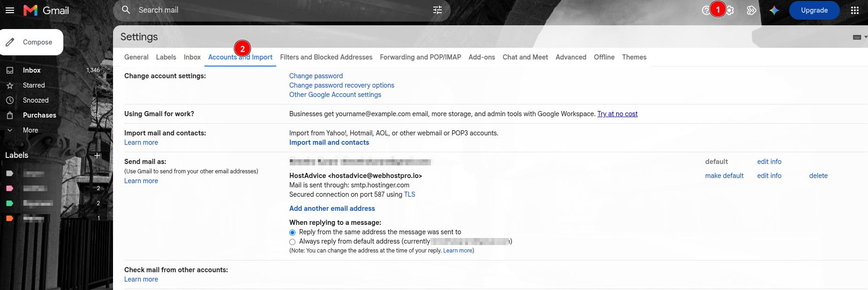The image size is (868, 290).
Task: Open the Themes tab
Action: (x=634, y=57)
